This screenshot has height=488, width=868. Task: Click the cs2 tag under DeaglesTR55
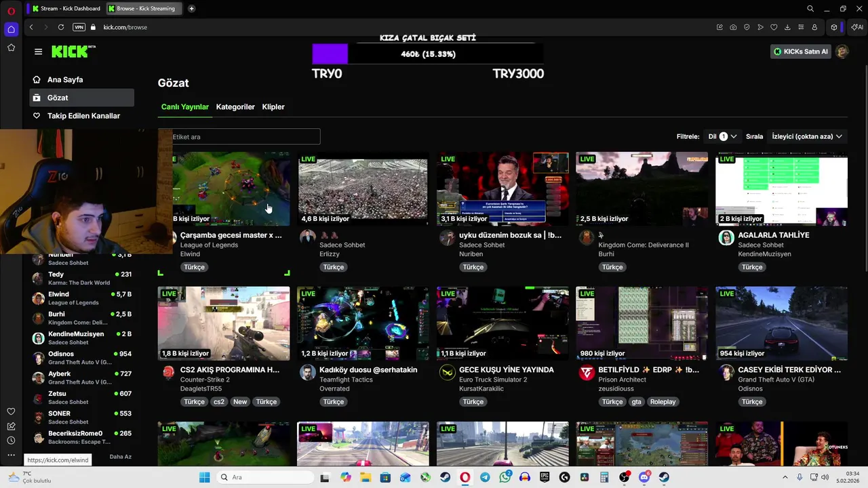pos(219,402)
